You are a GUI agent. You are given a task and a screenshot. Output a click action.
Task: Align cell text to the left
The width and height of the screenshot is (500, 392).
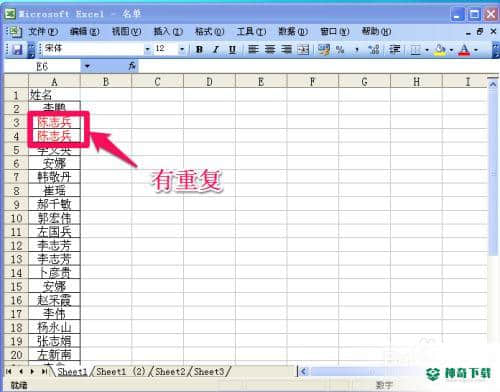coord(253,50)
